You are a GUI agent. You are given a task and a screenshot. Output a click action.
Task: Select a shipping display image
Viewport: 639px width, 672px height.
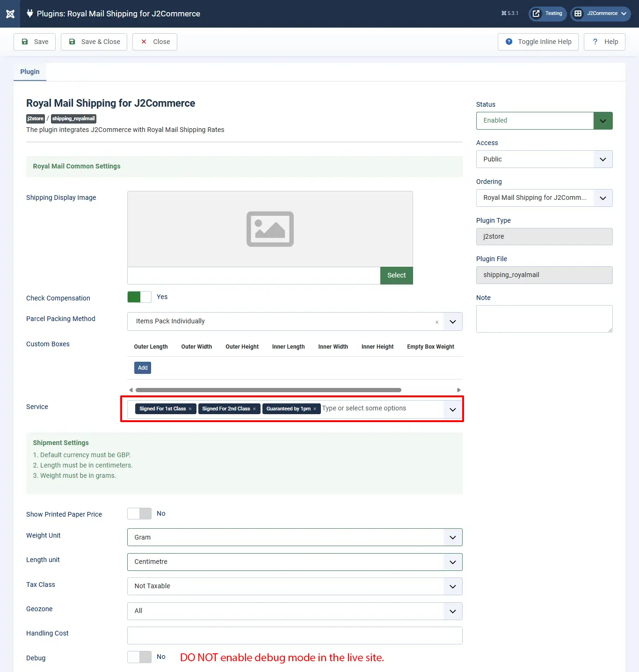click(397, 276)
